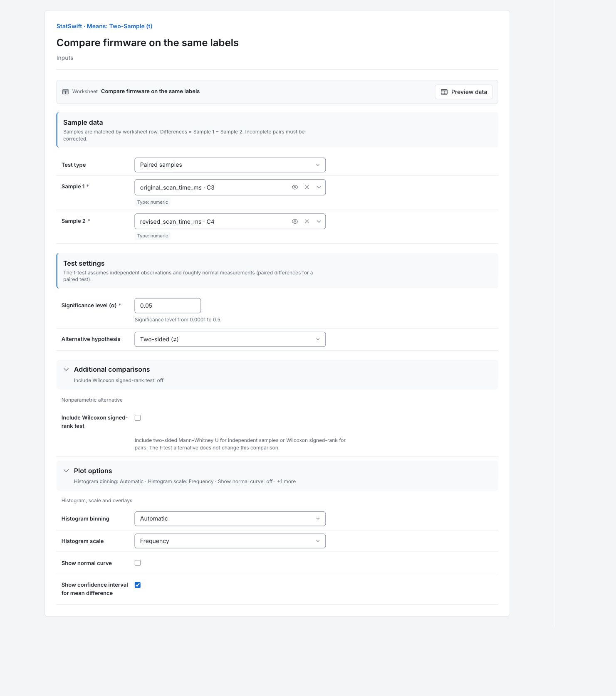The width and height of the screenshot is (616, 696).
Task: Open StatSwift Means: Two-Sample (t) breadcrumb link
Action: [x=104, y=26]
